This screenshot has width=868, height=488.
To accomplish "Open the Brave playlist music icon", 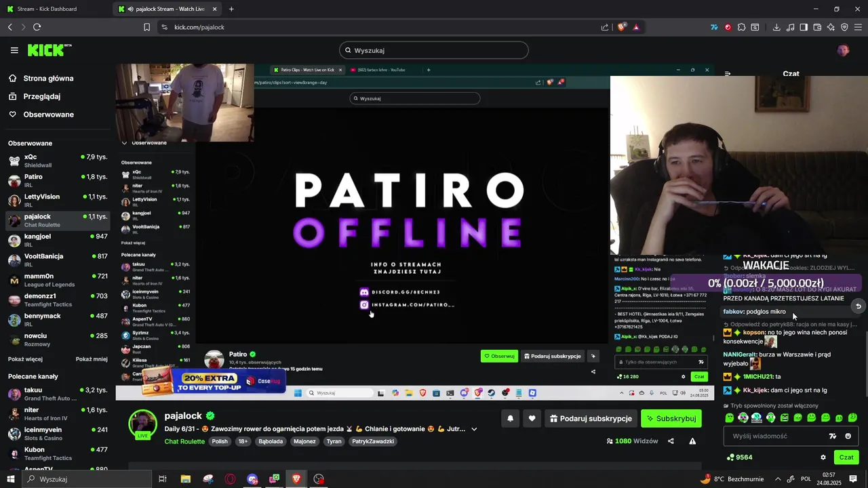I will pyautogui.click(x=790, y=27).
